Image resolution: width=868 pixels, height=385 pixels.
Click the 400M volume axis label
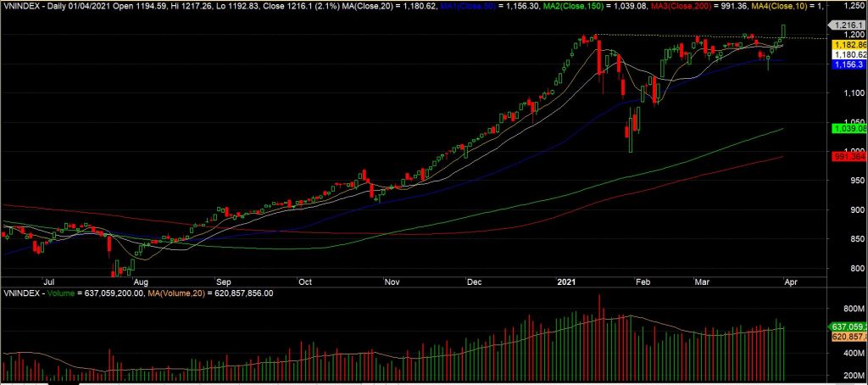(x=856, y=352)
